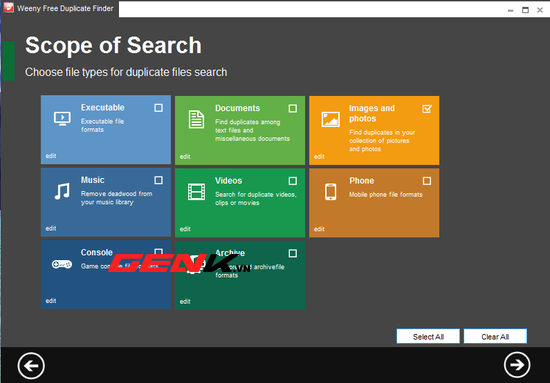The image size is (550, 383).
Task: Click the Images and photos picture icon
Action: (330, 119)
